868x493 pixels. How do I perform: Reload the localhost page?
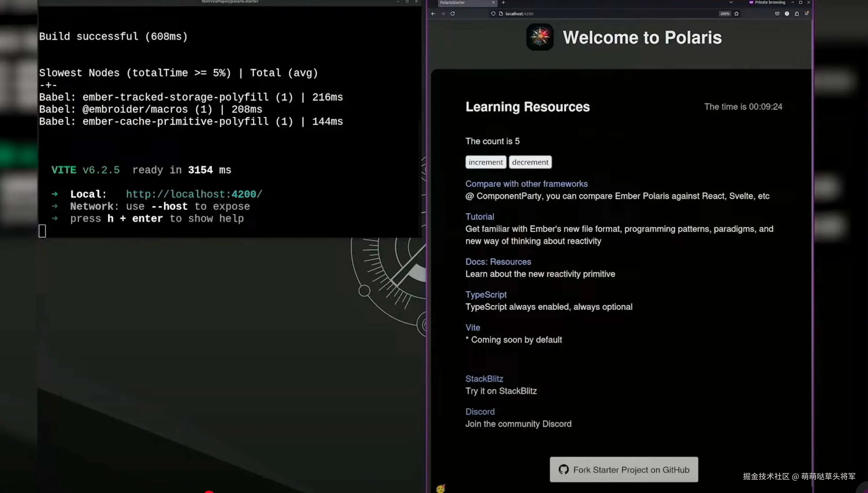tap(452, 13)
